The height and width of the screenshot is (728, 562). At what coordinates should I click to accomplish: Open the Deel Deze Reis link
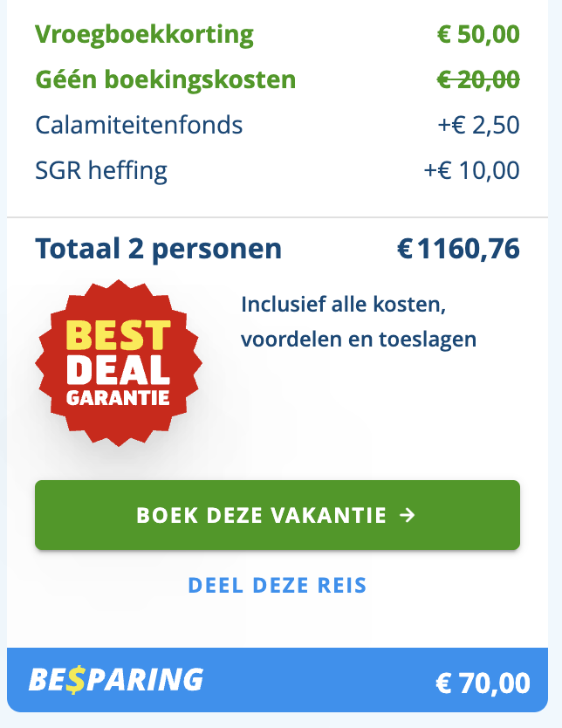click(x=278, y=585)
